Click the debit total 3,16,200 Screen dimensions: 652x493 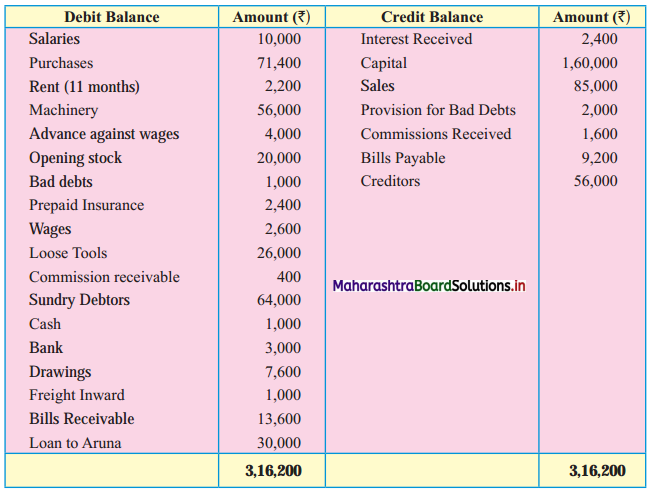click(x=273, y=471)
